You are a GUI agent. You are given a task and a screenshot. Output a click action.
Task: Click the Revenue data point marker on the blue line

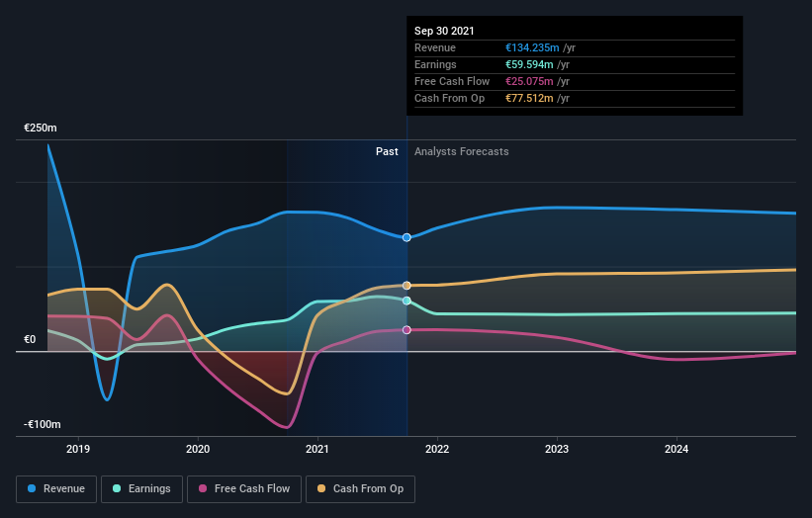(x=407, y=237)
